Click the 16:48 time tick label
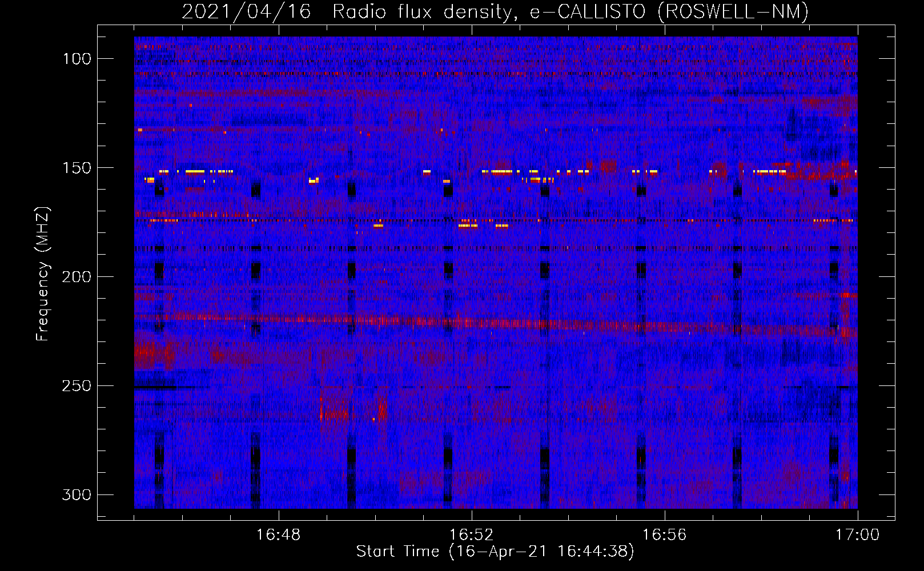This screenshot has height=571, width=924. pyautogui.click(x=278, y=535)
